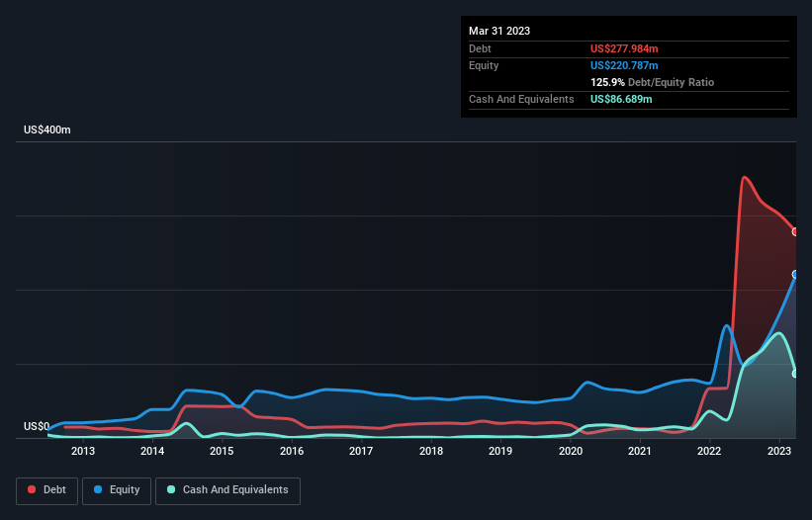
Task: Select the 2018 x-axis label
Action: 431,451
